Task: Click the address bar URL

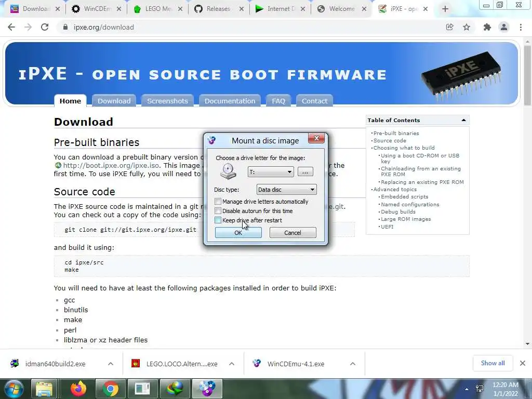Action: [104, 27]
